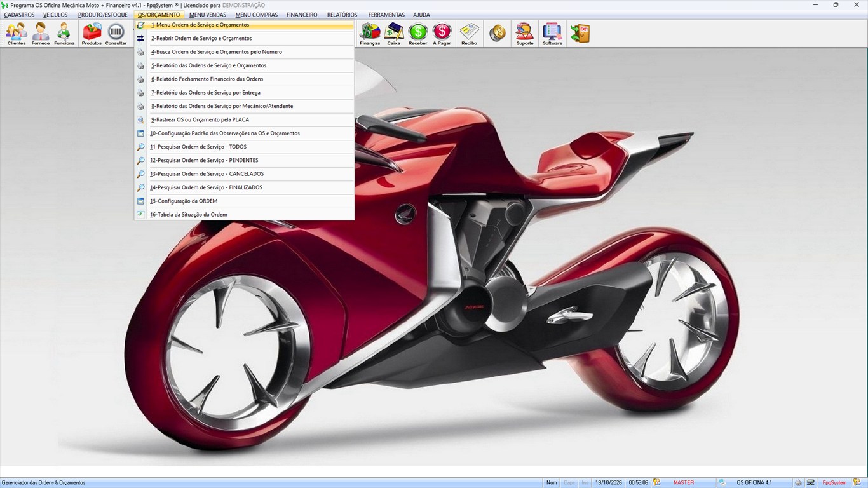Select 2-Reabrir Ordem de Serviço e Orçamentos
The width and height of the screenshot is (868, 488).
click(x=244, y=39)
